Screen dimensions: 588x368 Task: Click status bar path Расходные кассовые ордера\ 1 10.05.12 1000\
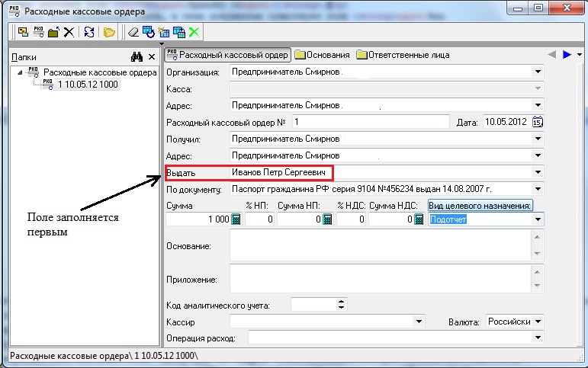[x=104, y=356]
